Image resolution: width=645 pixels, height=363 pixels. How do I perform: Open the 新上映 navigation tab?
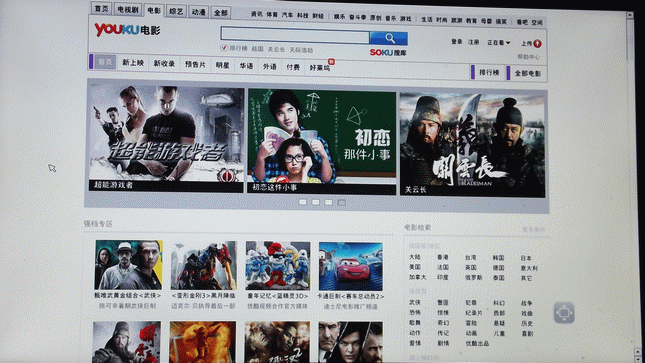(133, 63)
